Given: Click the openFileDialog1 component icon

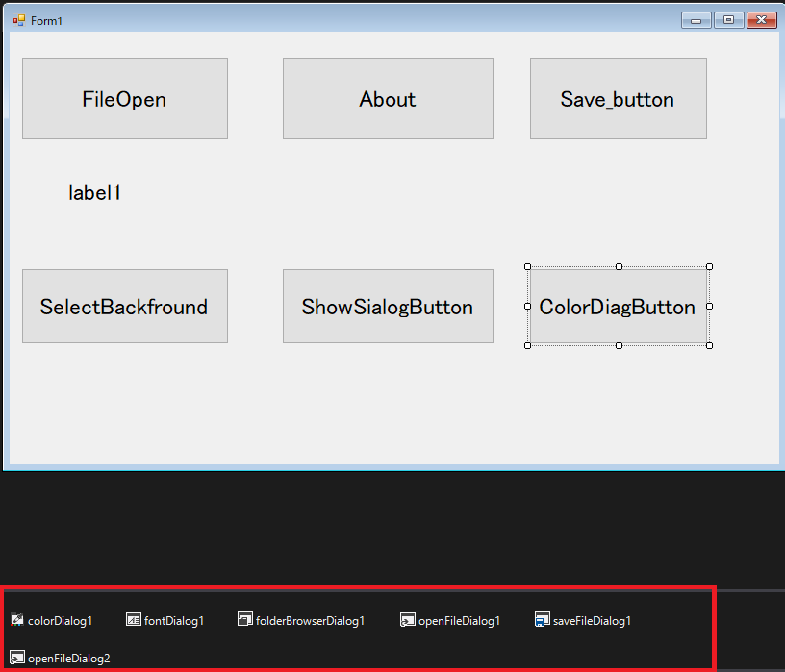Looking at the screenshot, I should [408, 620].
